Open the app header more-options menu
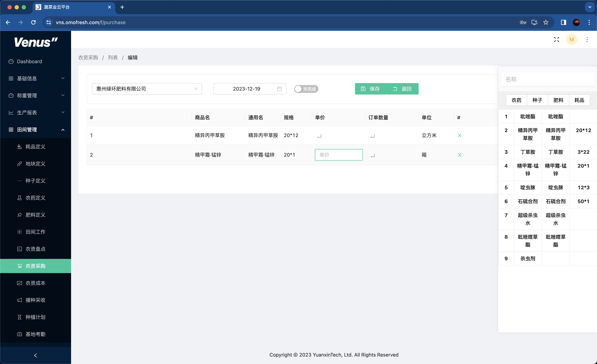This screenshot has width=597, height=364. tap(587, 39)
